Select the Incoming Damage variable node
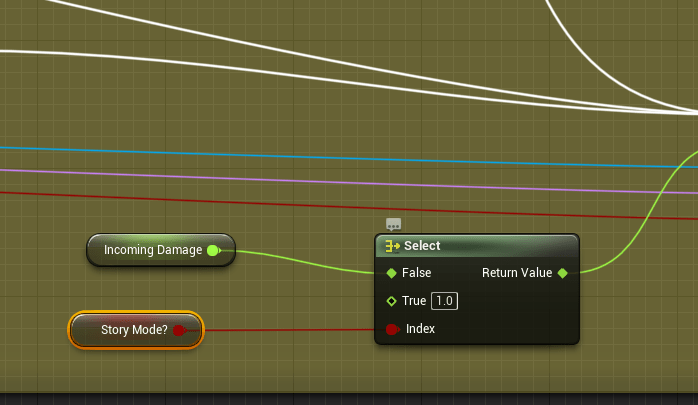Image resolution: width=698 pixels, height=405 pixels. coord(153,250)
